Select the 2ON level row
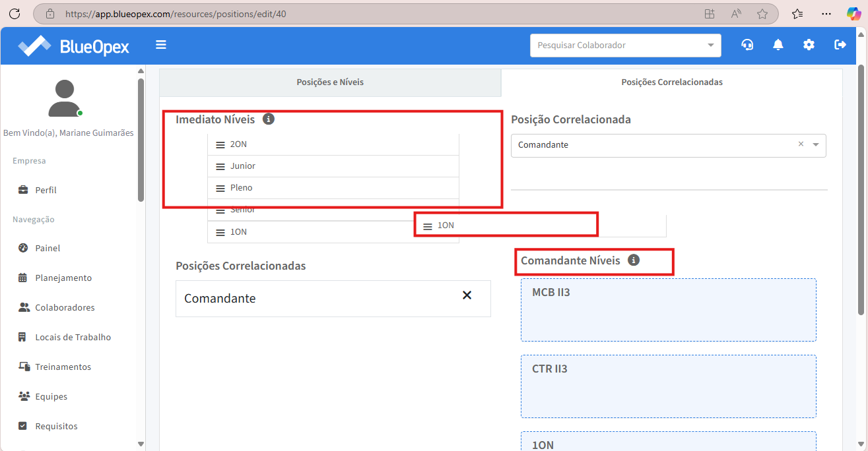 (333, 144)
